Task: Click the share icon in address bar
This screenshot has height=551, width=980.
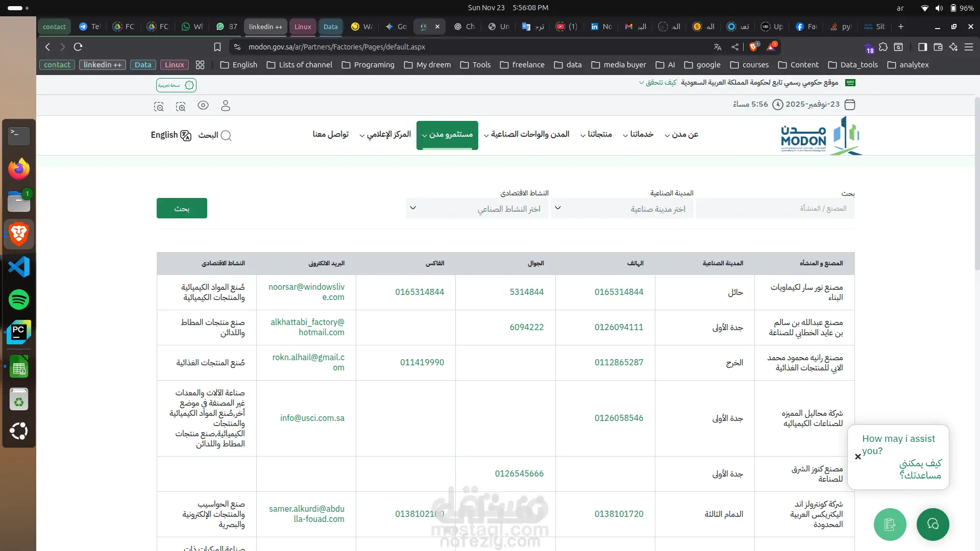Action: pos(735,47)
